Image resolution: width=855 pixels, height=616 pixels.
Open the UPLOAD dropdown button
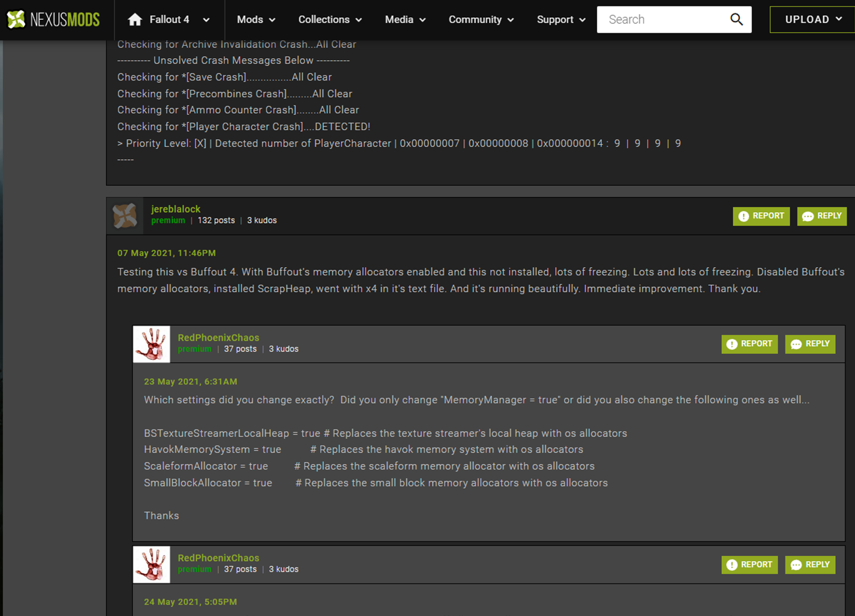coord(813,20)
